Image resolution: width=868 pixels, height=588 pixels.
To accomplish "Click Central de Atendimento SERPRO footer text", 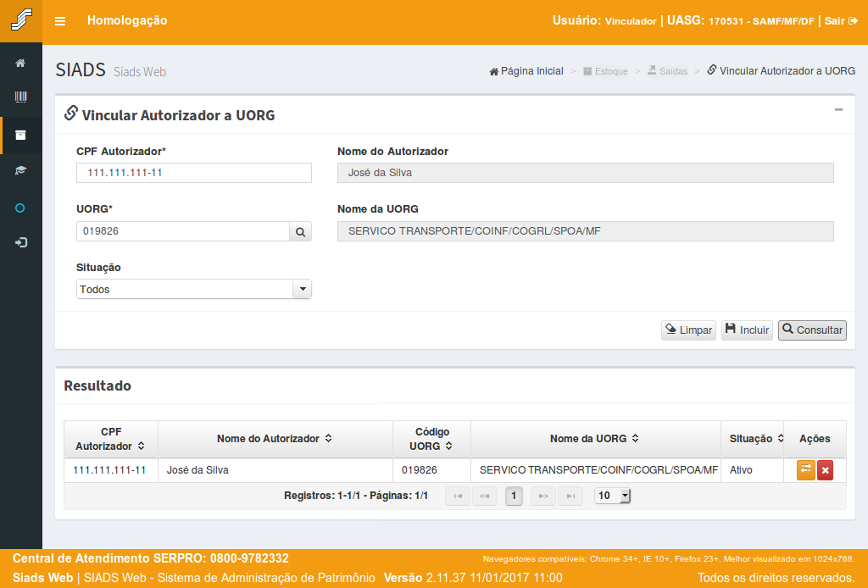I will (151, 558).
